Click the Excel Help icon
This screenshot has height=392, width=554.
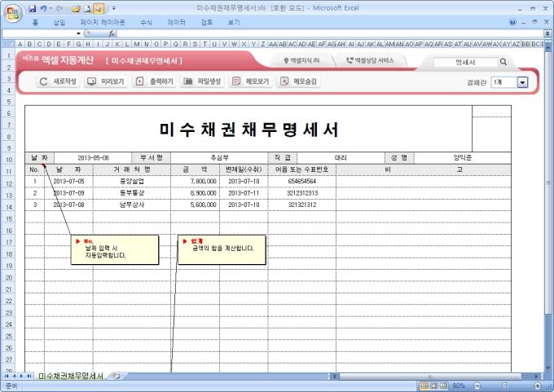point(512,22)
